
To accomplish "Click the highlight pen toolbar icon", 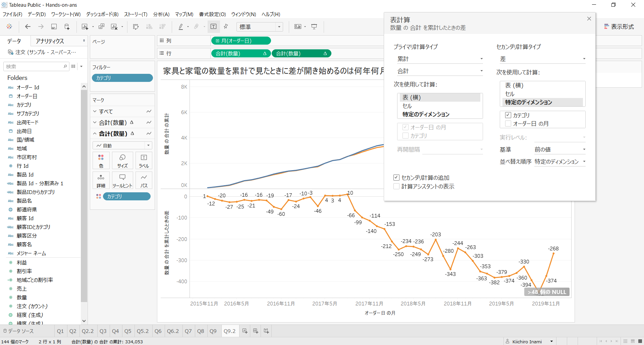I will pyautogui.click(x=181, y=27).
